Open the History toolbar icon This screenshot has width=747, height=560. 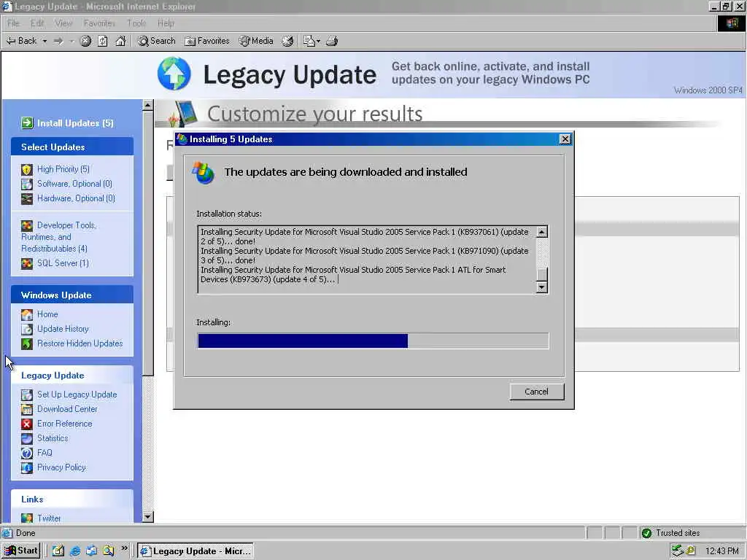click(287, 41)
